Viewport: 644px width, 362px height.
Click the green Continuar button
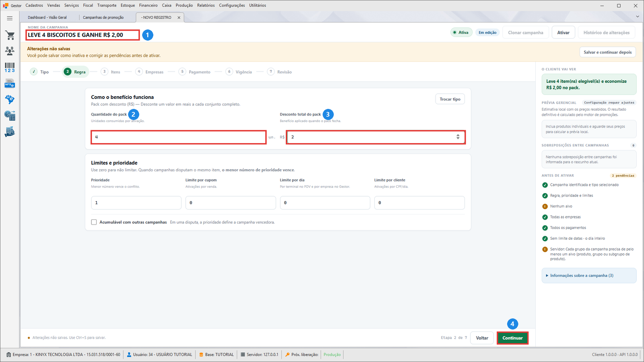click(x=512, y=338)
